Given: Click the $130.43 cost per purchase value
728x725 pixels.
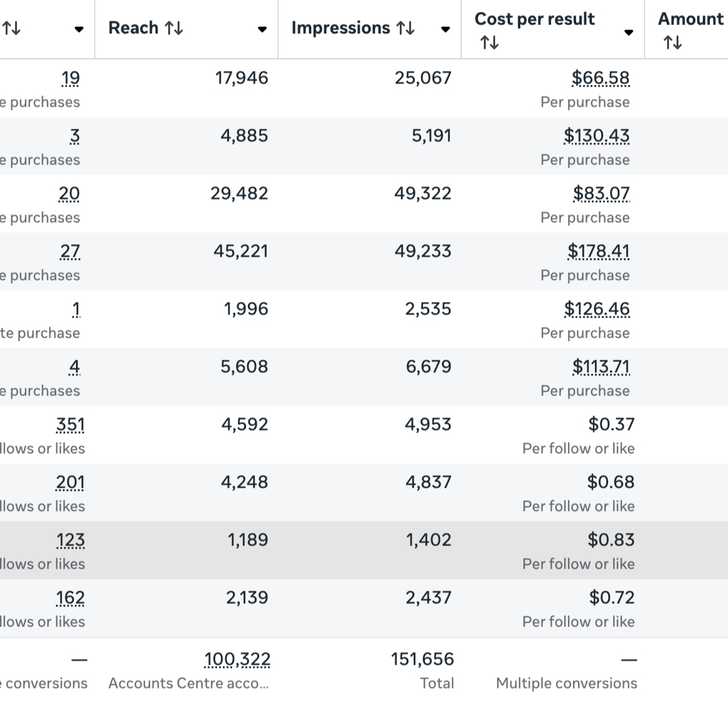Looking at the screenshot, I should pos(597,136).
